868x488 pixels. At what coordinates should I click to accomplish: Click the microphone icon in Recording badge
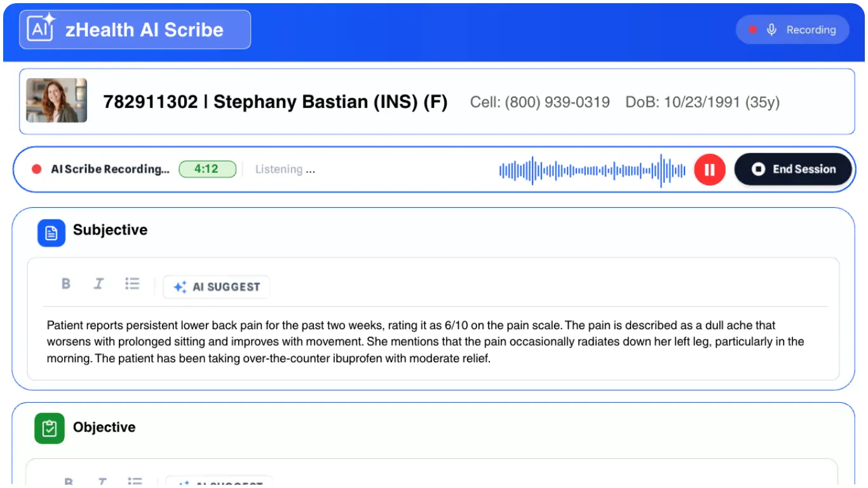coord(771,30)
